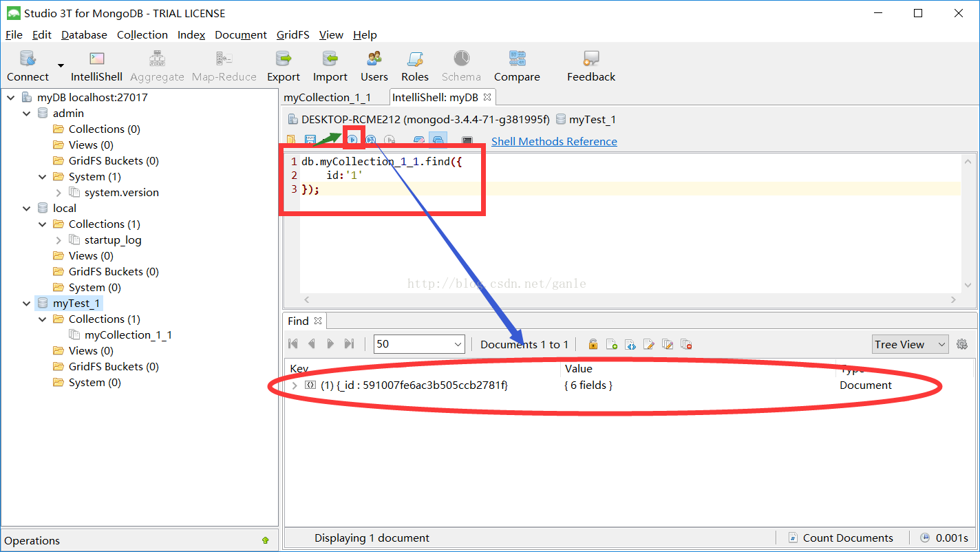Image resolution: width=980 pixels, height=552 pixels.
Task: Click the view document JSON icon
Action: [x=630, y=344]
